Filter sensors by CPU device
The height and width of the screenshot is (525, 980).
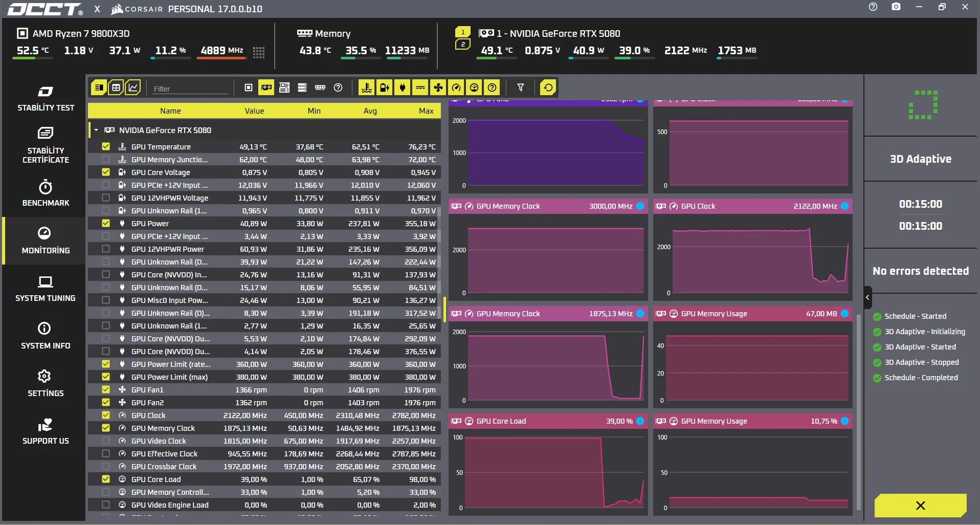[x=249, y=87]
